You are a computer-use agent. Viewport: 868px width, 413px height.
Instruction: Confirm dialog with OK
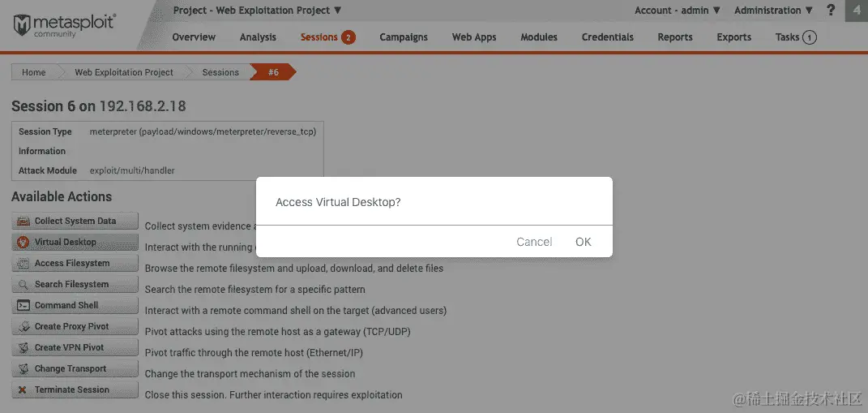[x=584, y=242]
